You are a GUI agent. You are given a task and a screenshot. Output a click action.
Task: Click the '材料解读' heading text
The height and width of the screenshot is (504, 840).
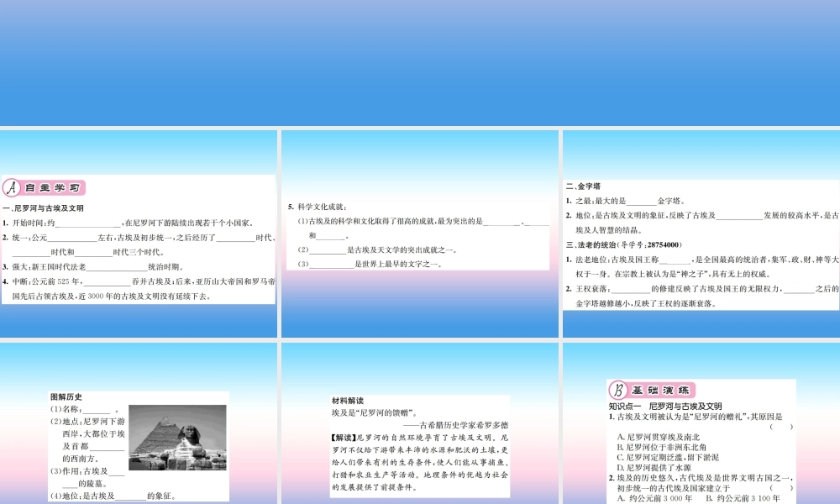click(347, 401)
